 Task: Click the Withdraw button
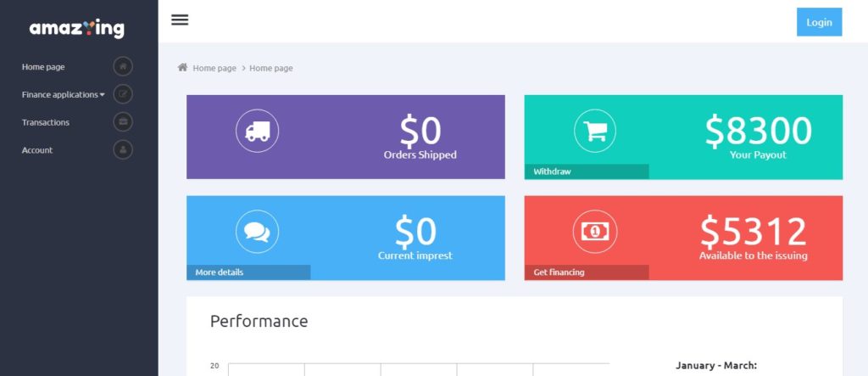click(587, 171)
